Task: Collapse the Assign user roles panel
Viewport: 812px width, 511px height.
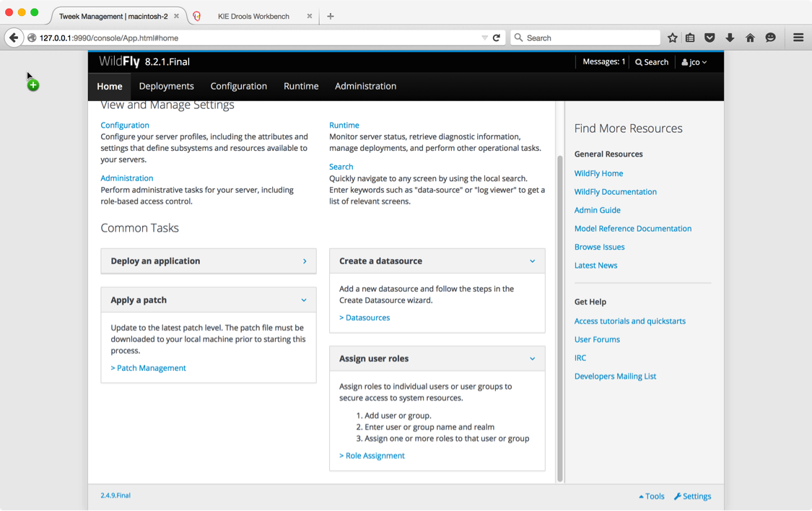Action: coord(437,358)
